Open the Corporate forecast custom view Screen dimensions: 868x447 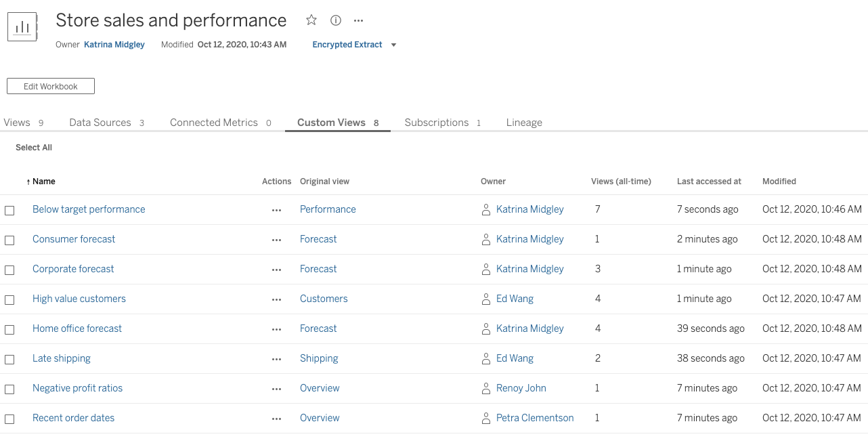[x=73, y=269]
